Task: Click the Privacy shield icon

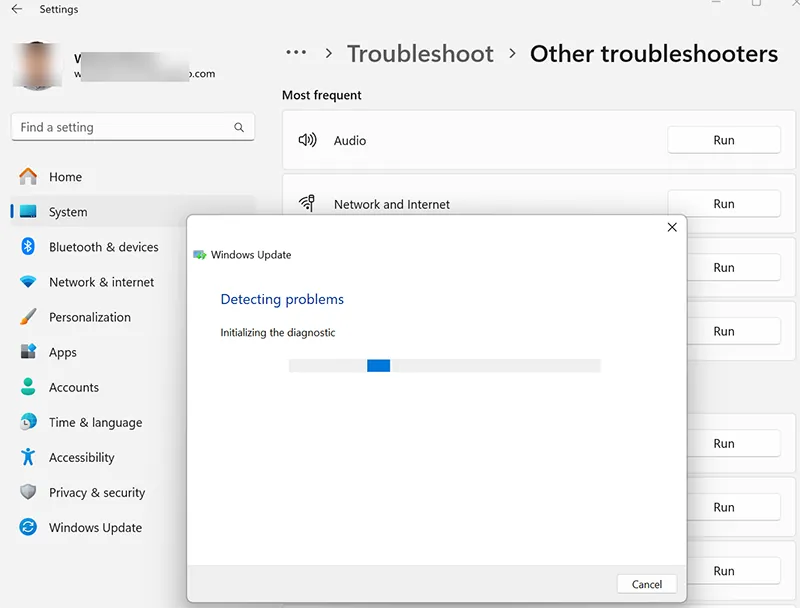Action: tap(28, 492)
